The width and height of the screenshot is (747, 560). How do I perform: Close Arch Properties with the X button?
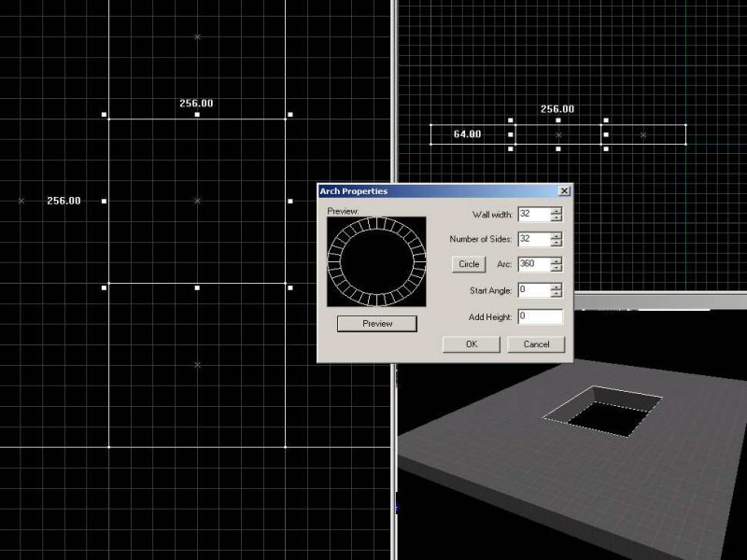564,190
